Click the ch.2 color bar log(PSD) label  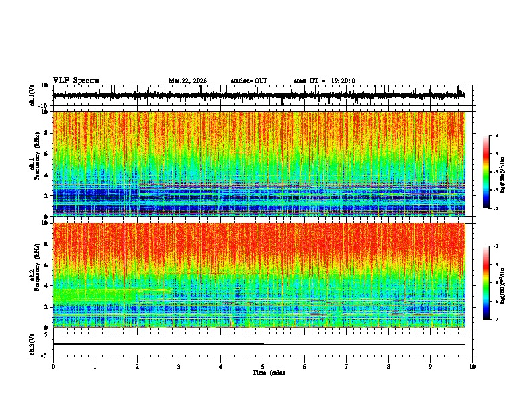(502, 285)
